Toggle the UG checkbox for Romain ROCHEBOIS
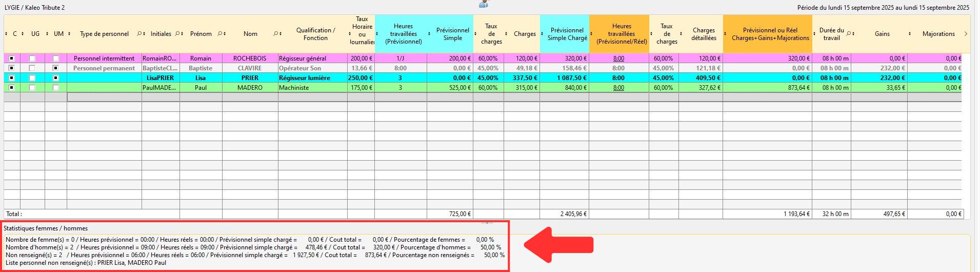 click(x=32, y=59)
